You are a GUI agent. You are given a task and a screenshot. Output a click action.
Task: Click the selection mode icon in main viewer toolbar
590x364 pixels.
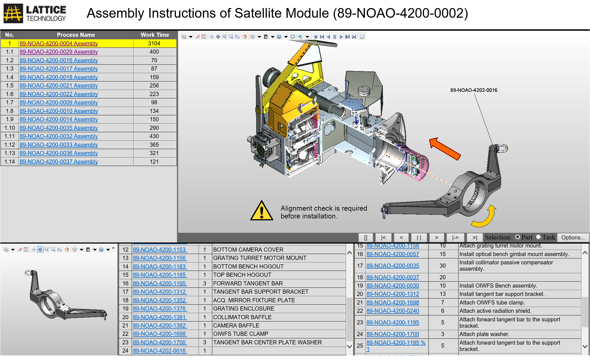coord(184,37)
